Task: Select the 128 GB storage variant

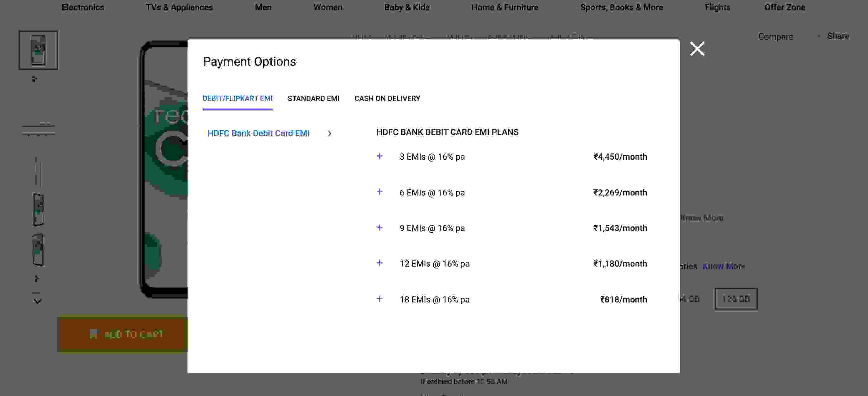Action: (x=736, y=298)
